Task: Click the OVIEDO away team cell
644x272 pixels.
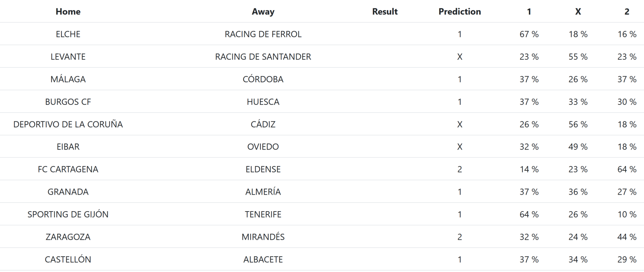Action: [x=263, y=147]
